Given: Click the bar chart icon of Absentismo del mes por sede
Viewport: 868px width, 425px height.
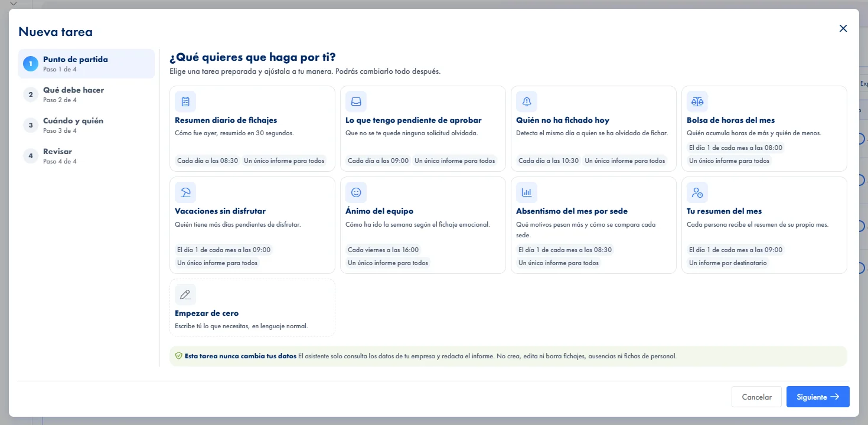Looking at the screenshot, I should point(527,192).
